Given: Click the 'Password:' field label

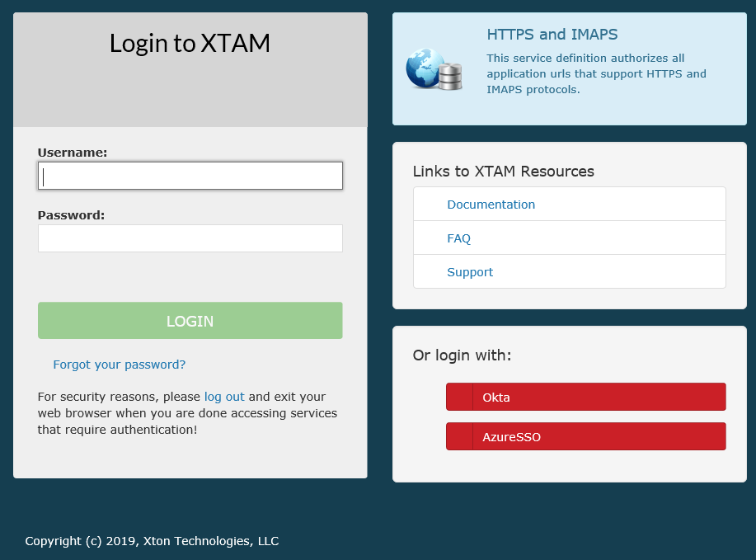Looking at the screenshot, I should point(71,215).
